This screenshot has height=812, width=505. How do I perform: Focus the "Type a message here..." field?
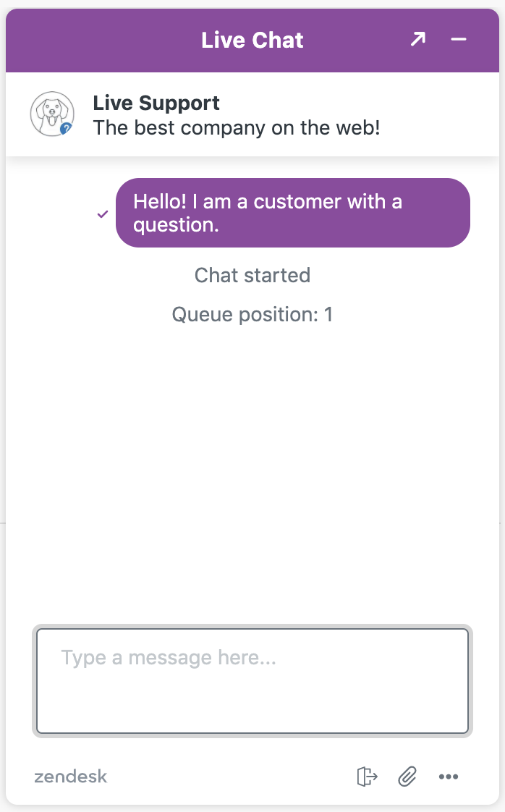[x=252, y=680]
